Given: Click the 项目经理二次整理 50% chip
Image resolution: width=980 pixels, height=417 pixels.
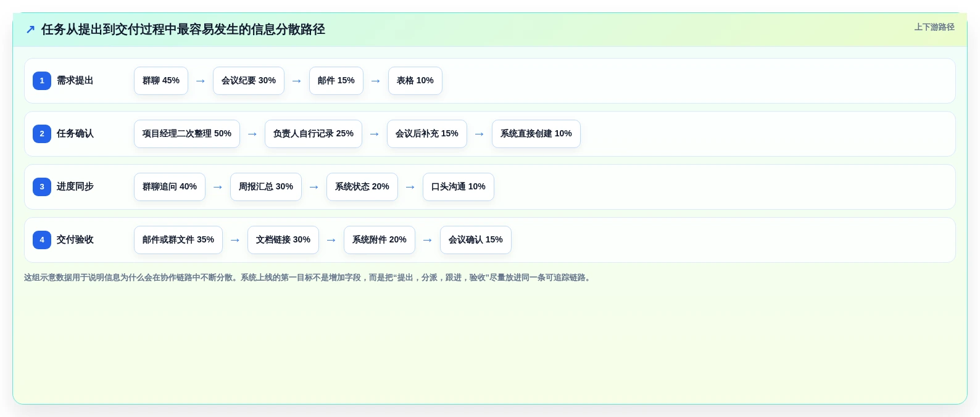Looking at the screenshot, I should pyautogui.click(x=187, y=134).
